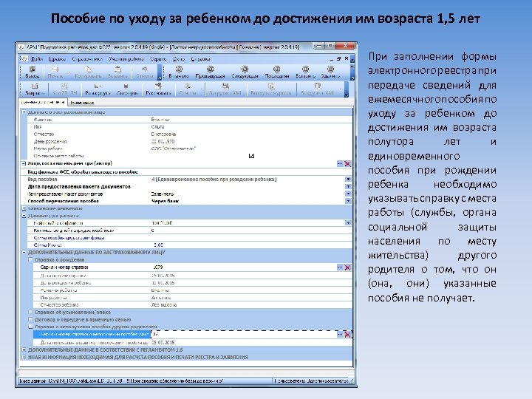Click the Выход (Exit) toolbar icon
This screenshot has height=399, width=532.
pos(33,72)
